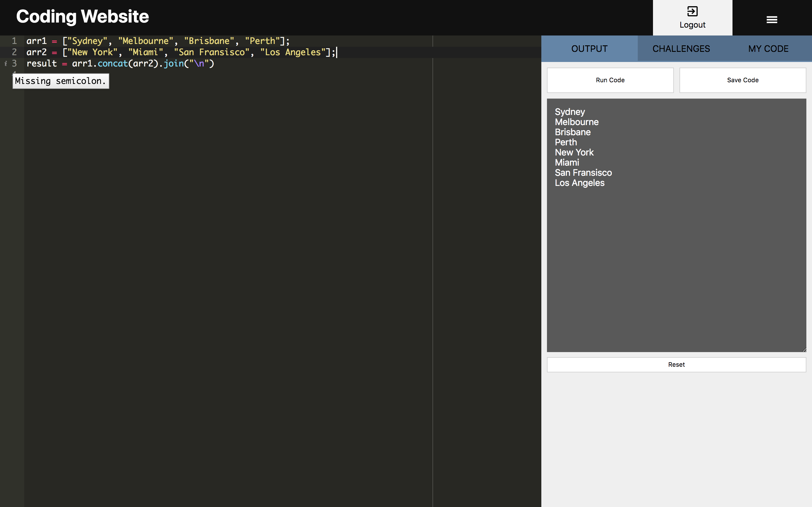This screenshot has height=507, width=812.
Task: Switch to the MY CODE tab
Action: (768, 48)
